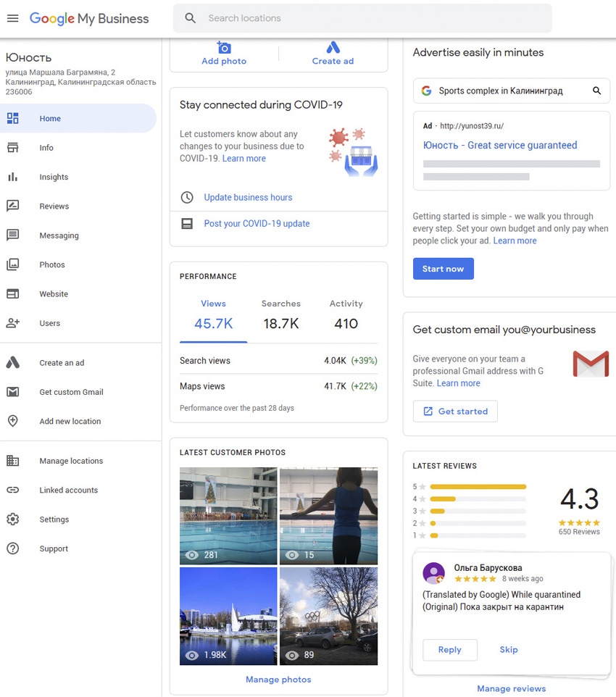Click the Insights bar chart icon
Viewport: 616px width, 697px height.
pyautogui.click(x=13, y=177)
